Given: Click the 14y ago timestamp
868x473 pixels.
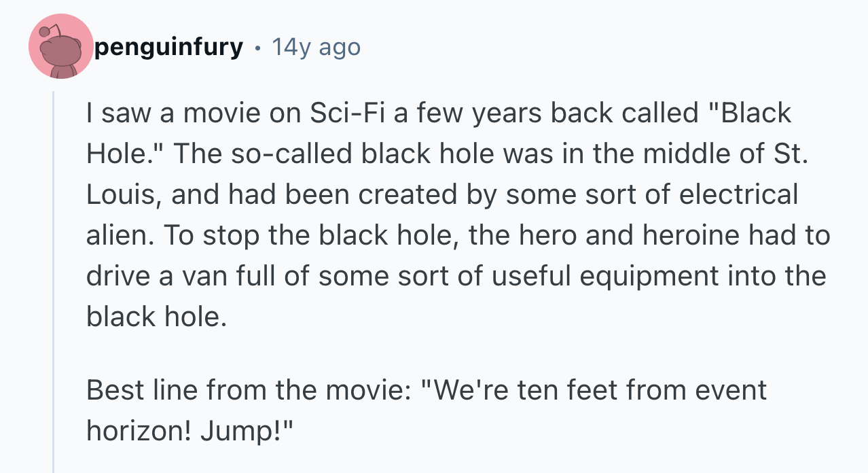Looking at the screenshot, I should (316, 47).
